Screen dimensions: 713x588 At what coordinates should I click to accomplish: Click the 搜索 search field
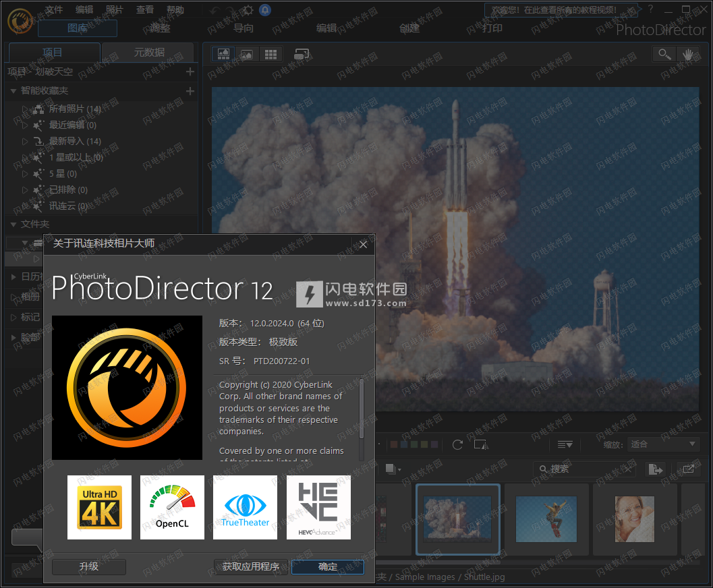coord(586,469)
